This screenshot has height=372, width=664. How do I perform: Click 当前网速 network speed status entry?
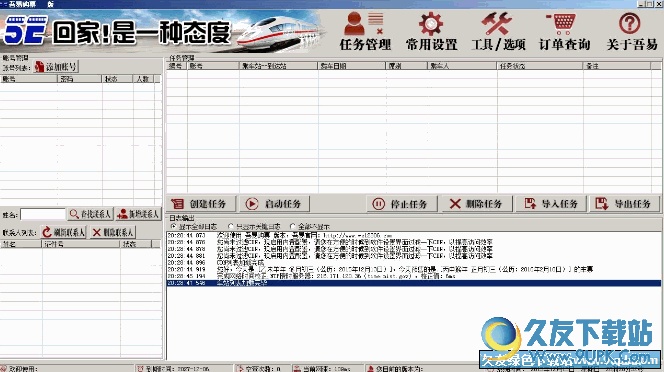(x=328, y=369)
